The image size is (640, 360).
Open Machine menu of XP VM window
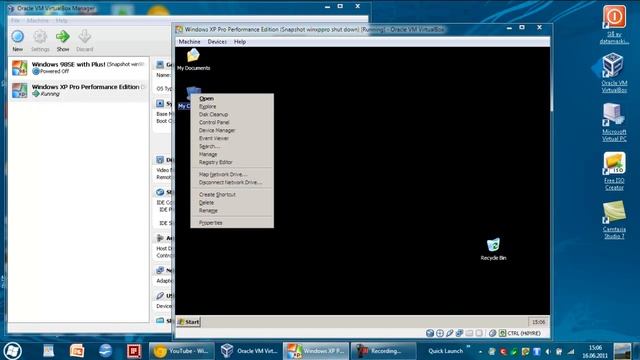189,42
